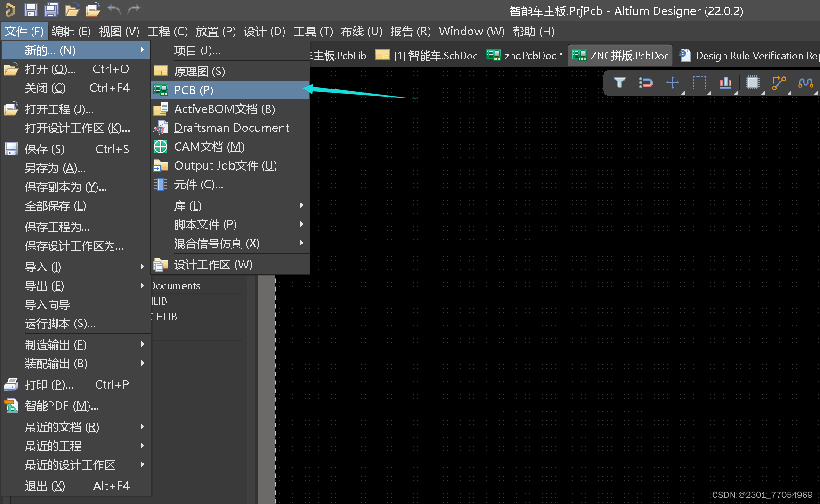Click the Open Document folder icon
820x504 pixels.
click(x=72, y=10)
